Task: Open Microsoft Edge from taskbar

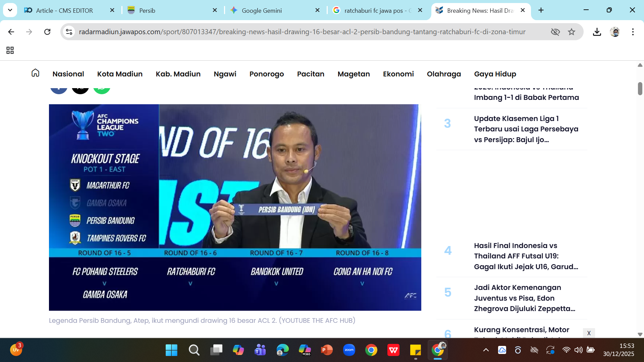Action: pos(282,350)
